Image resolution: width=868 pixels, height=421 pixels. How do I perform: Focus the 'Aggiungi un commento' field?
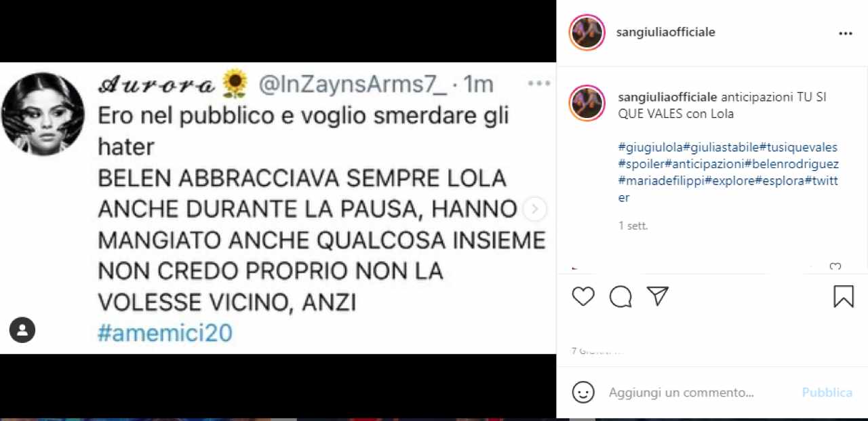(701, 393)
